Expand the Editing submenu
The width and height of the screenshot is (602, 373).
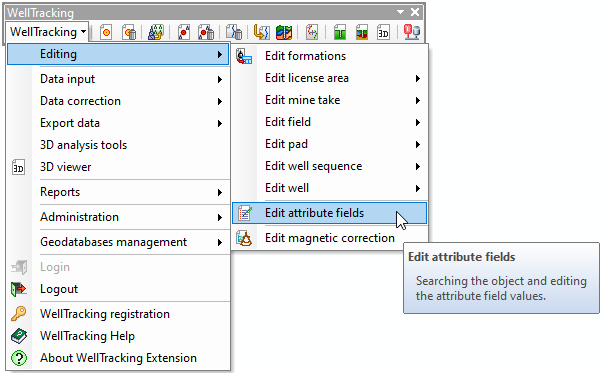(118, 54)
